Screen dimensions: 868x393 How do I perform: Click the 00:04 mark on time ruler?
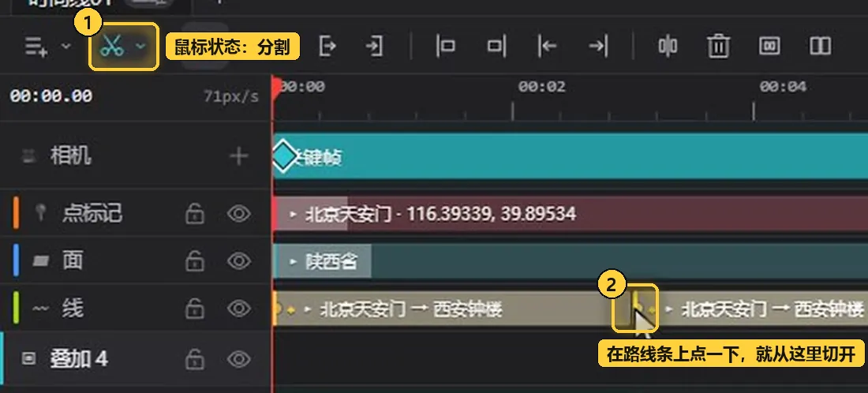783,86
